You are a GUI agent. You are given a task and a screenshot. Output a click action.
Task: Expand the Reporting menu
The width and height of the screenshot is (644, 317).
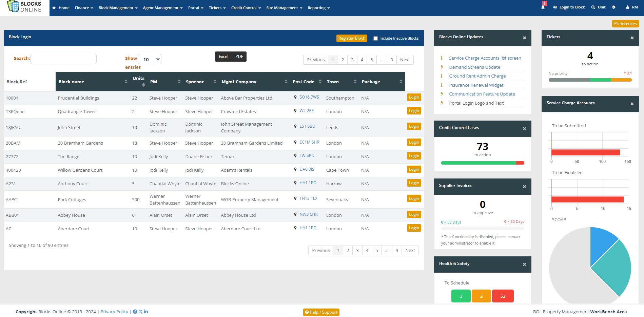318,8
